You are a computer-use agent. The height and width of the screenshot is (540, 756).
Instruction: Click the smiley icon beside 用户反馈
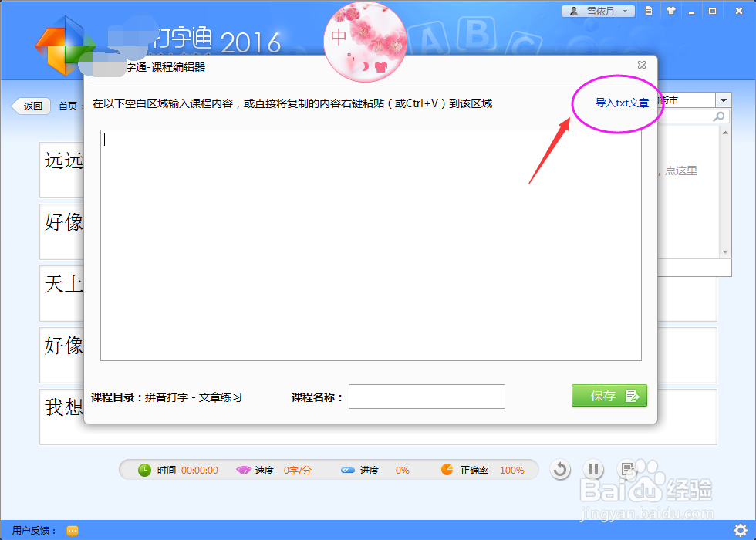pos(73,530)
